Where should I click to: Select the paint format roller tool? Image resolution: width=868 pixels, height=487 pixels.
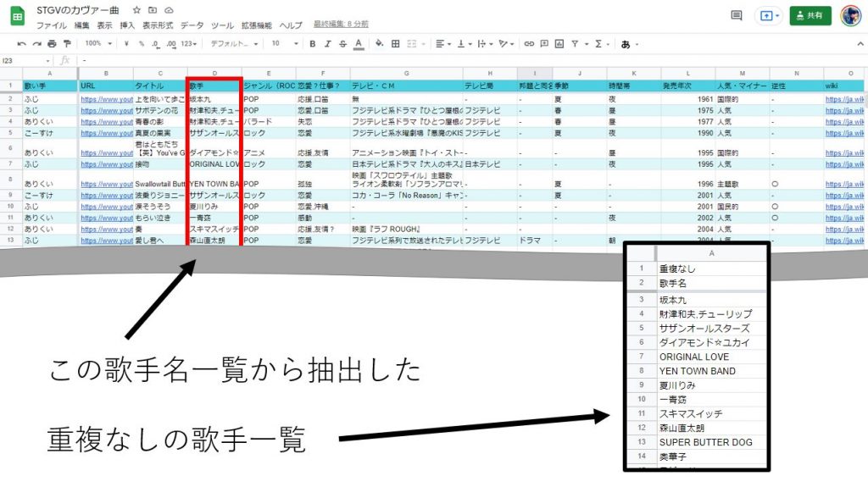(66, 43)
